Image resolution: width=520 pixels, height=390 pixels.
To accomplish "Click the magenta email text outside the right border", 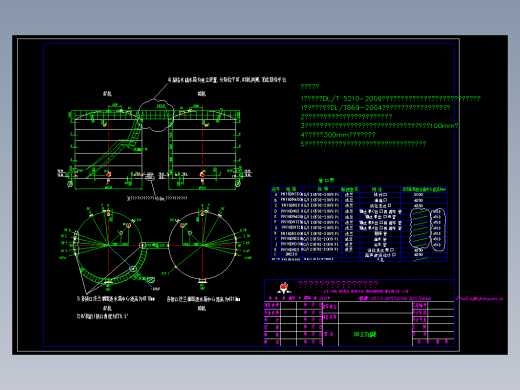I will [x=479, y=299].
